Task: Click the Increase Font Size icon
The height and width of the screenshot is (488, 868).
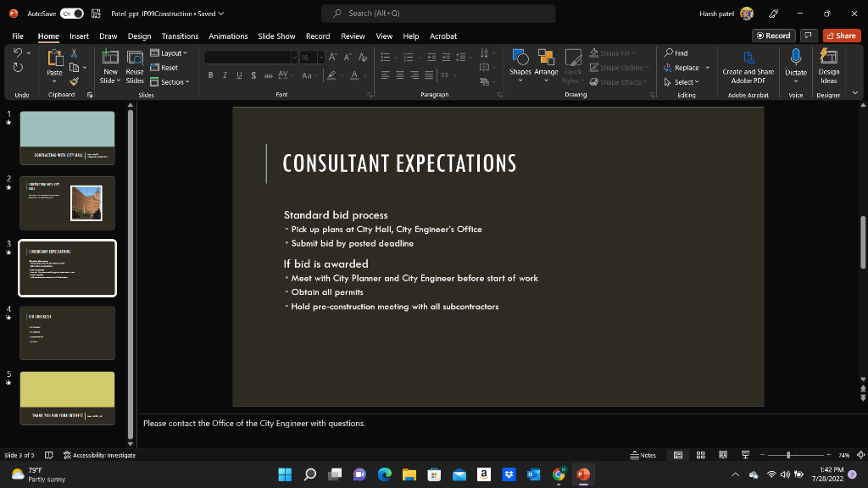Action: pyautogui.click(x=332, y=57)
